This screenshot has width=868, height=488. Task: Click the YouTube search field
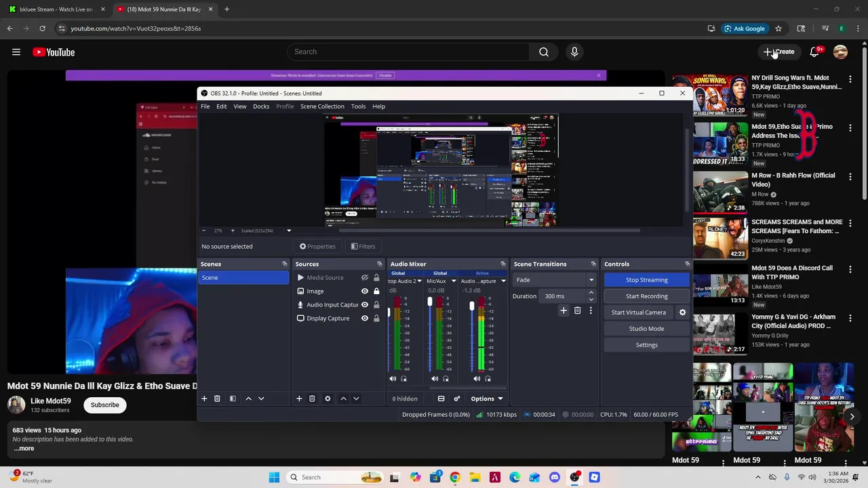tap(408, 52)
